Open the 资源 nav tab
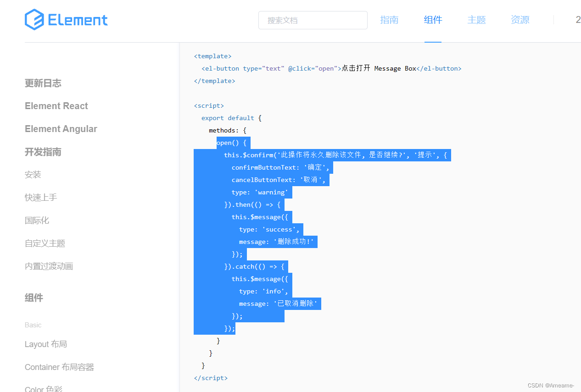Image resolution: width=581 pixels, height=392 pixels. [520, 20]
